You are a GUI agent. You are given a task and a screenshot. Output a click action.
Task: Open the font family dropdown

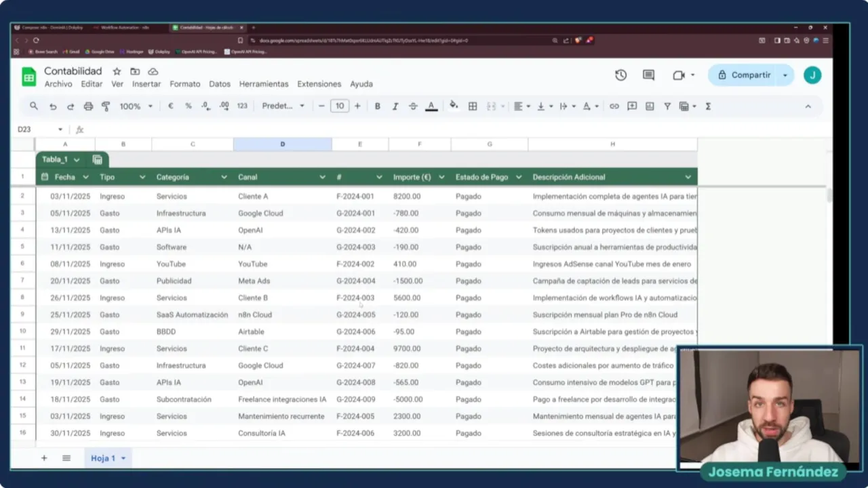pos(283,106)
